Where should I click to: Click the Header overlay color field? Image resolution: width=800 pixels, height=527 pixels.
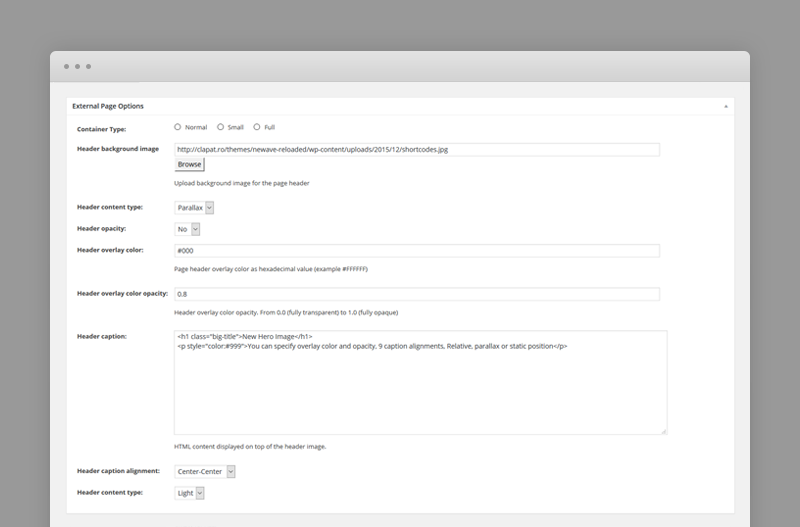pos(417,250)
